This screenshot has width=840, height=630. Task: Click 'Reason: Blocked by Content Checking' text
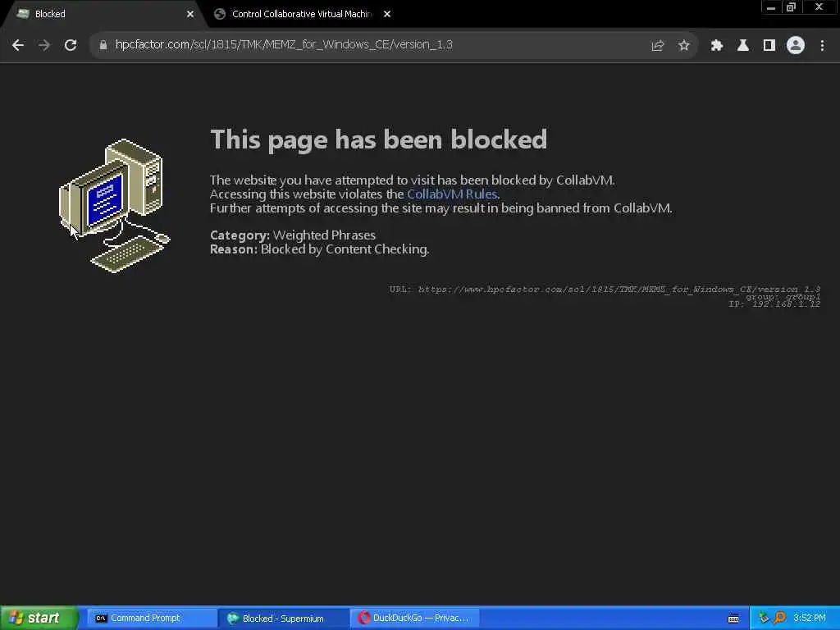point(319,249)
